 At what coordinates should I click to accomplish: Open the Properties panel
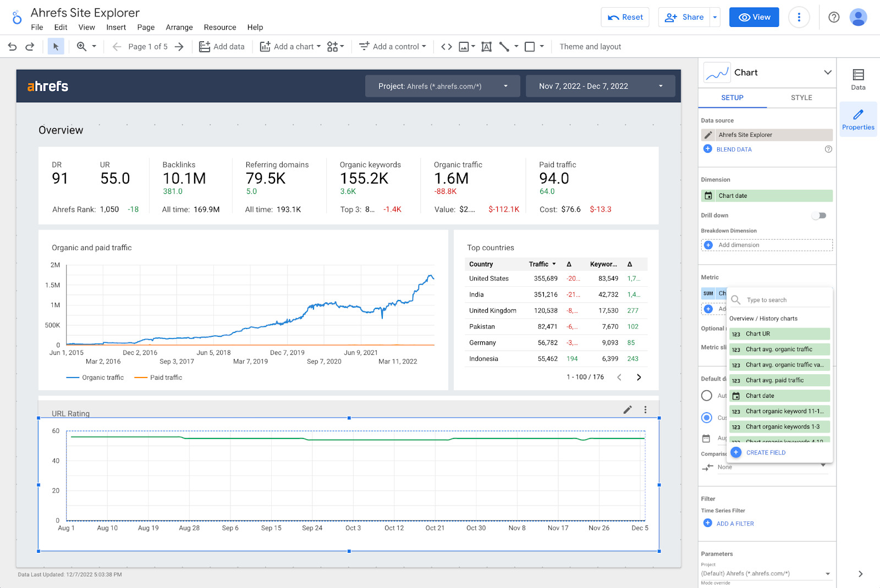click(858, 119)
